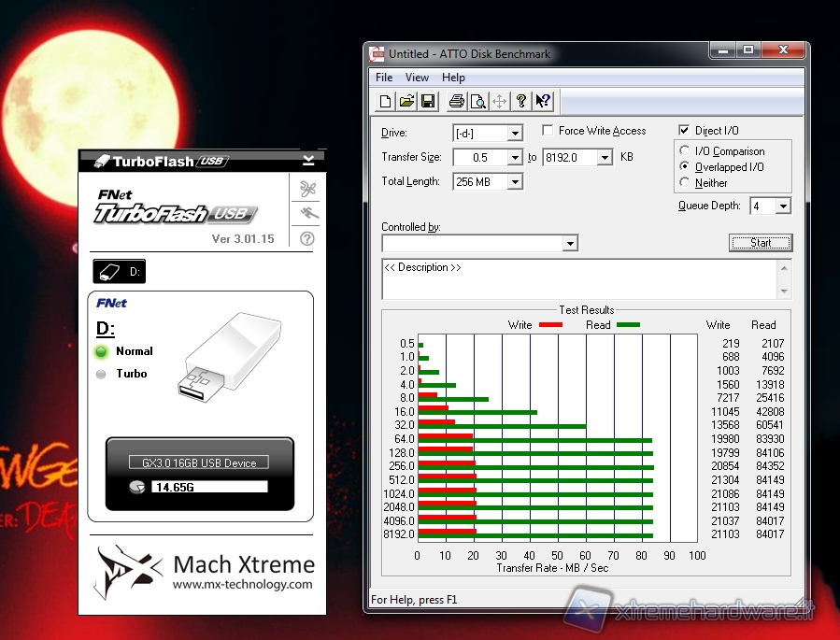
Task: Click the Print toolbar icon
Action: click(456, 101)
